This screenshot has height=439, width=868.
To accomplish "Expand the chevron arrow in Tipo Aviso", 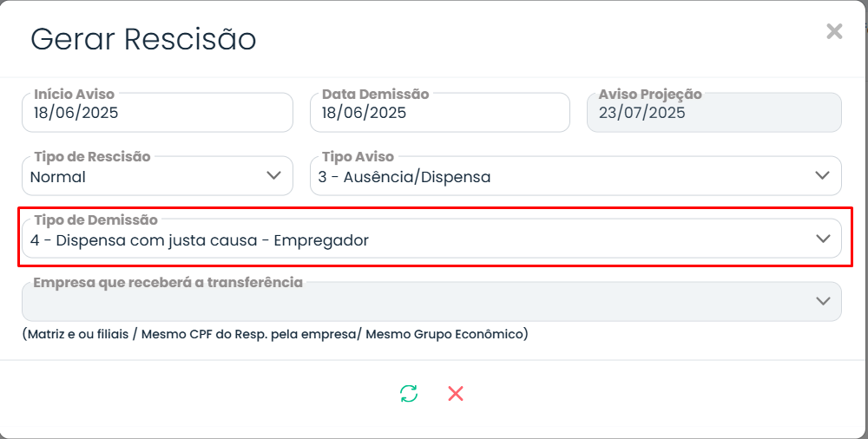I will (x=822, y=176).
